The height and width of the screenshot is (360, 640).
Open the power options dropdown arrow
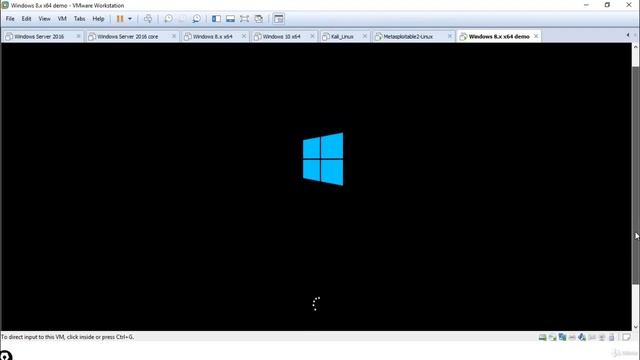pos(130,19)
